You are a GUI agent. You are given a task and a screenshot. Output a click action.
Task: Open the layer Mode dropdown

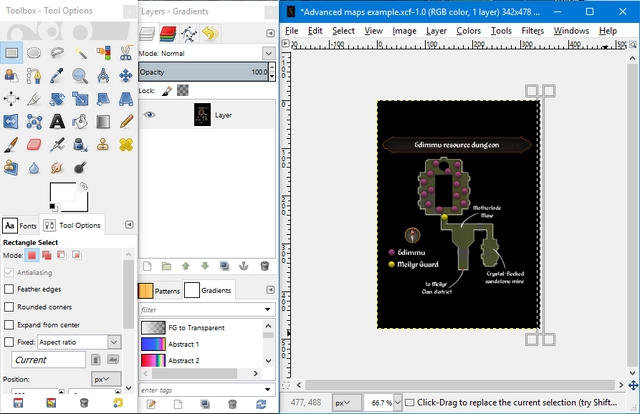[268, 53]
